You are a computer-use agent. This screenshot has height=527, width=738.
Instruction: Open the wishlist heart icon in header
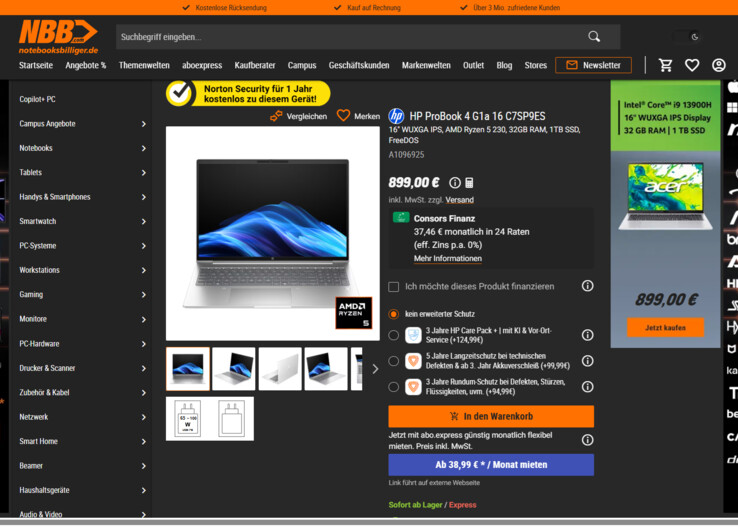click(x=691, y=65)
